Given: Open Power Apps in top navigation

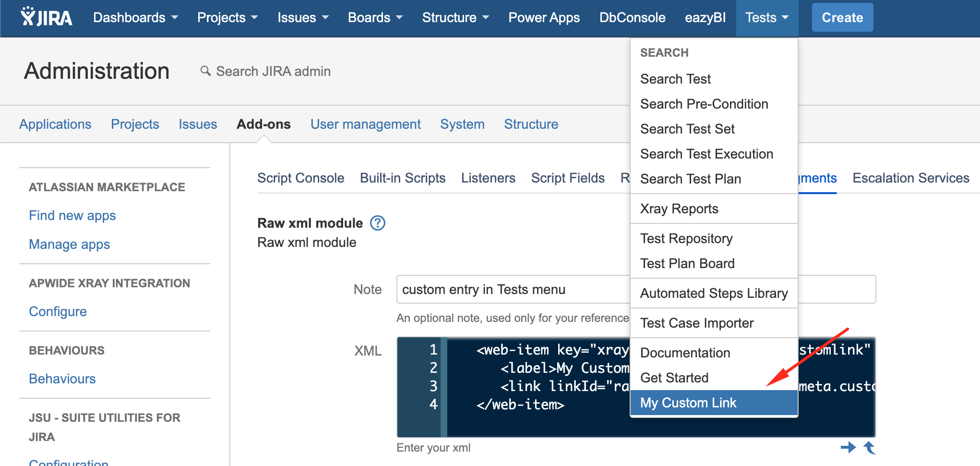Looking at the screenshot, I should tap(544, 18).
